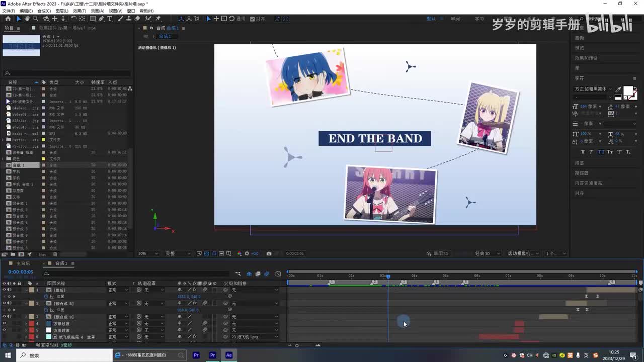Click the snapshot camera icon below the viewer
644x362 pixels.
pos(269,254)
